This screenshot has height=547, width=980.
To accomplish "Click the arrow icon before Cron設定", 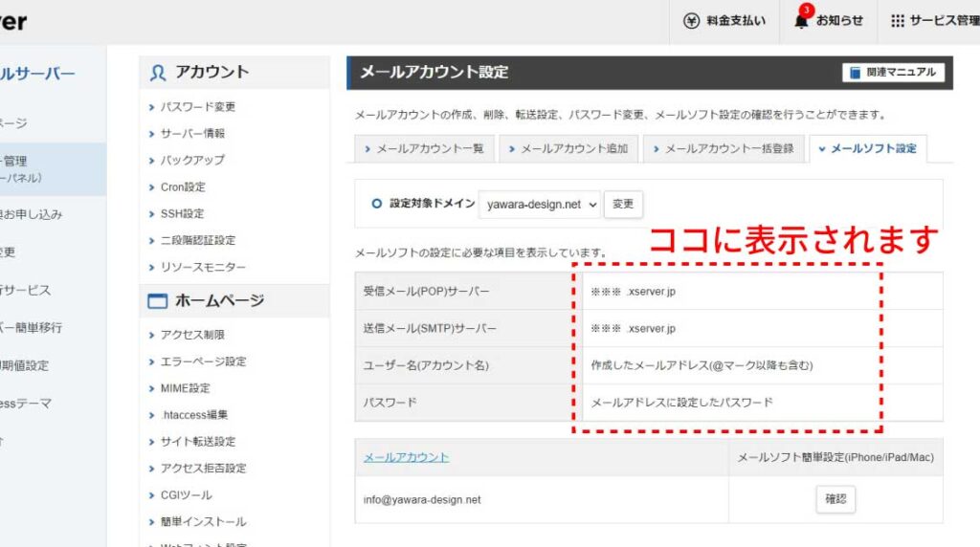I will [151, 187].
